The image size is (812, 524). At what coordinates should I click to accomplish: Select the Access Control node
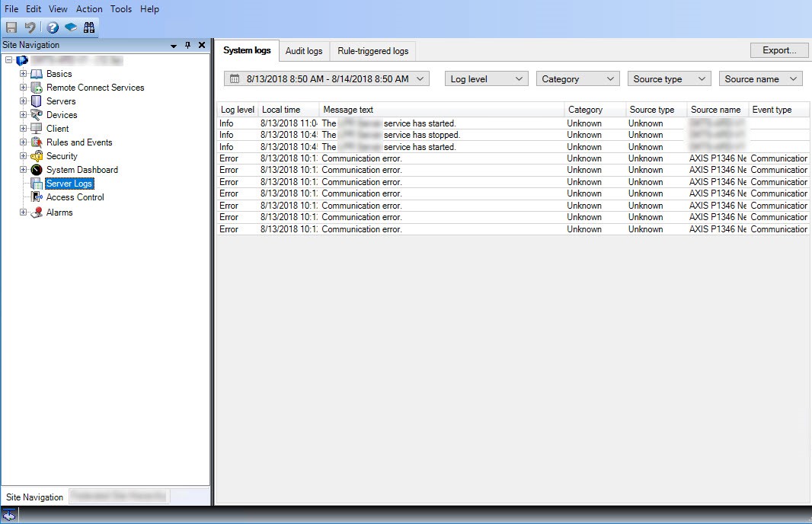tap(73, 196)
